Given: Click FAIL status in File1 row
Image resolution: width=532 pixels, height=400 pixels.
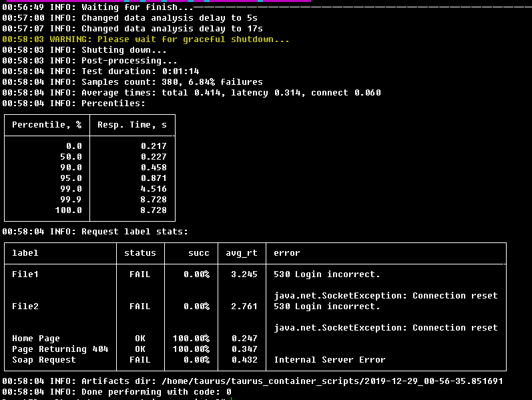Looking at the screenshot, I should (x=140, y=274).
